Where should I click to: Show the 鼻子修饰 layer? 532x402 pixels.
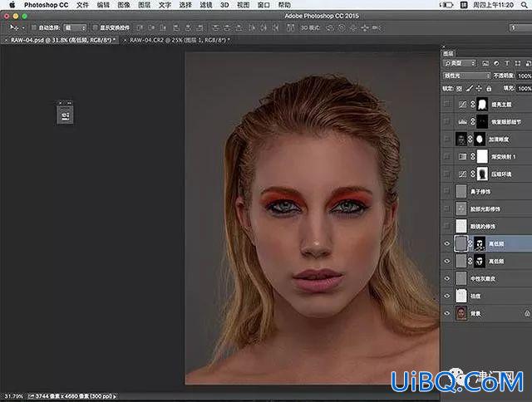(447, 191)
